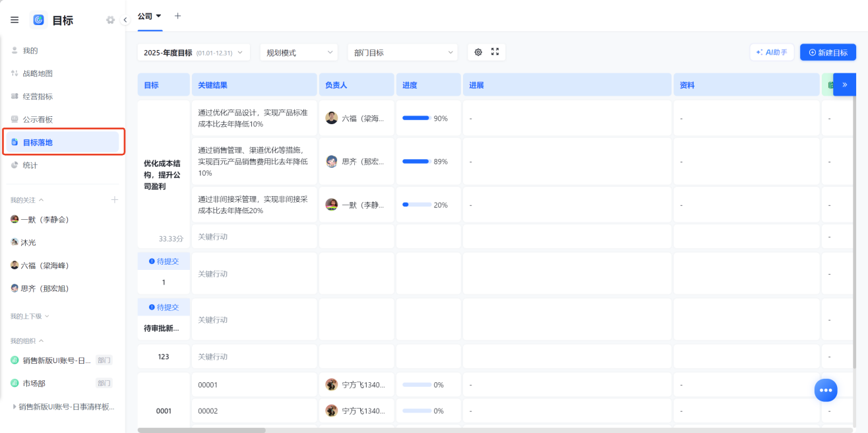Click the 目标 app logo icon
The width and height of the screenshot is (868, 433).
coord(38,20)
